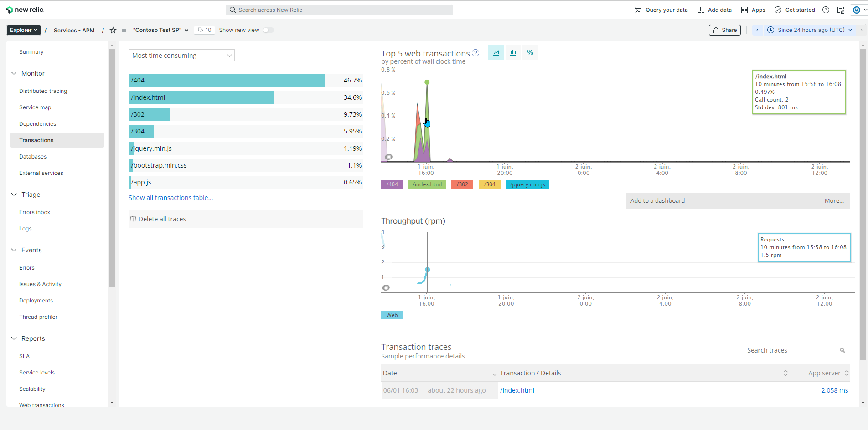Open the feedback notes icon in header
The height and width of the screenshot is (430, 868).
(x=841, y=10)
